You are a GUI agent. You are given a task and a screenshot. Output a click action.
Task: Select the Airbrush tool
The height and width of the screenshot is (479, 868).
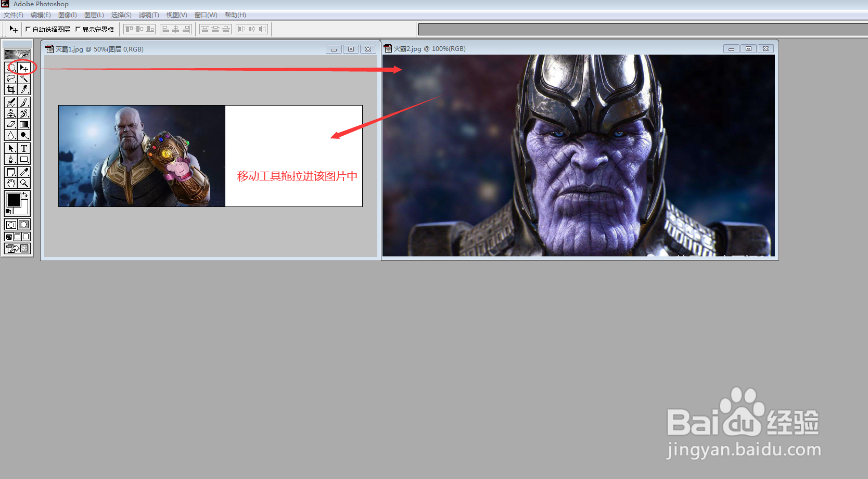tap(11, 102)
